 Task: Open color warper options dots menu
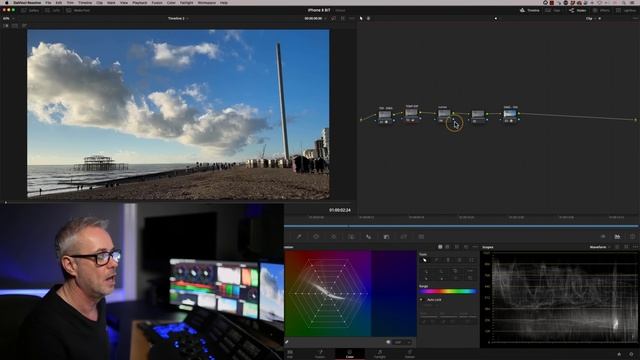coord(475,247)
